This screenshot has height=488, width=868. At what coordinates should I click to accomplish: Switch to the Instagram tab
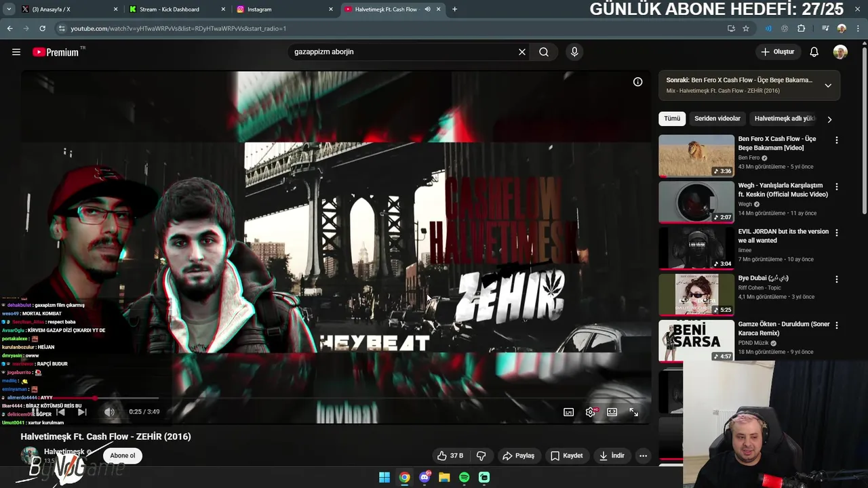284,9
